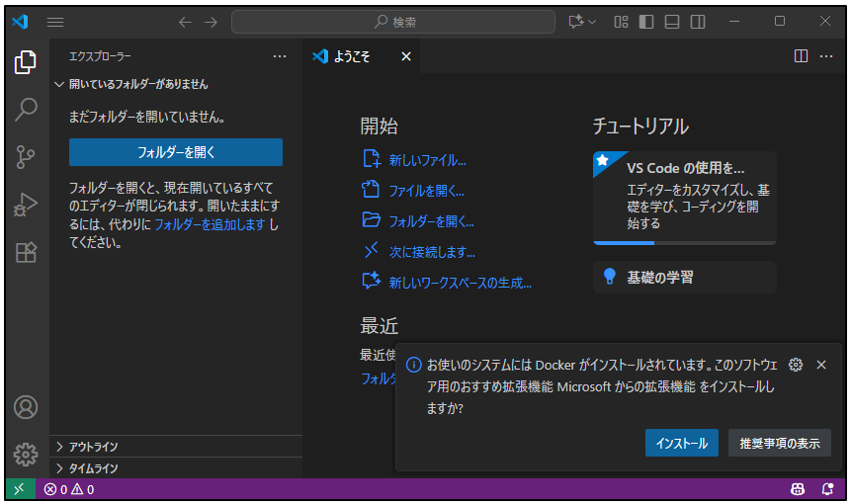Click the remote window indicator in status bar

[x=19, y=489]
